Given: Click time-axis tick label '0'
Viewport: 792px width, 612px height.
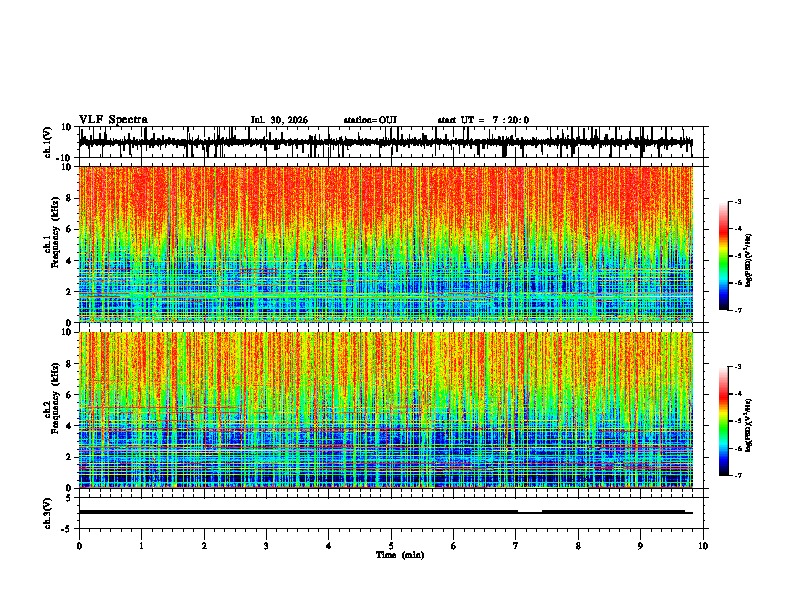Looking at the screenshot, I should 79,546.
